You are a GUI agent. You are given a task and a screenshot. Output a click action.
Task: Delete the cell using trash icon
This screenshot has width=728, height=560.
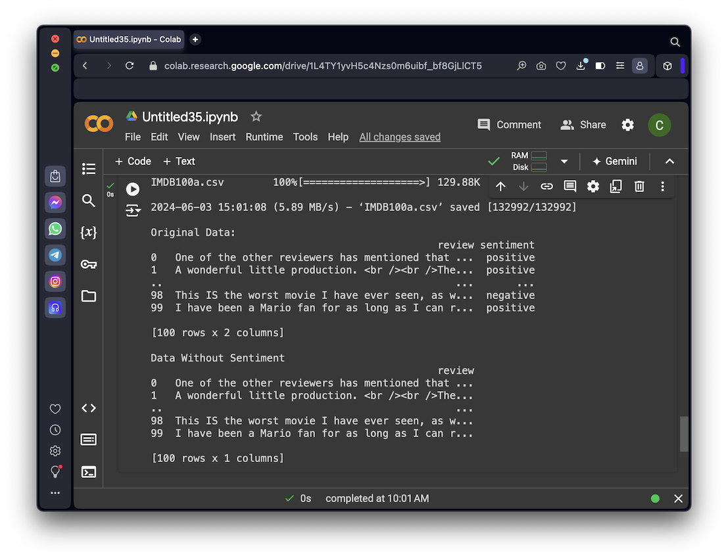639,187
